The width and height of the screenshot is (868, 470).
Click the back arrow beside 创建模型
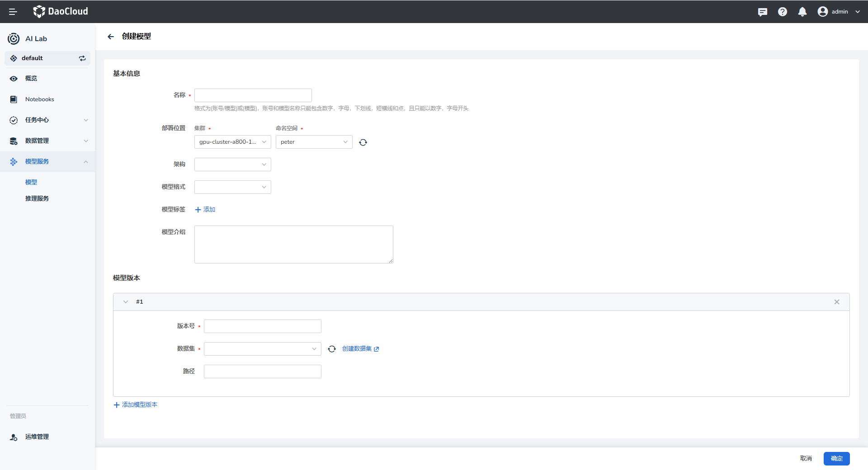click(x=111, y=37)
